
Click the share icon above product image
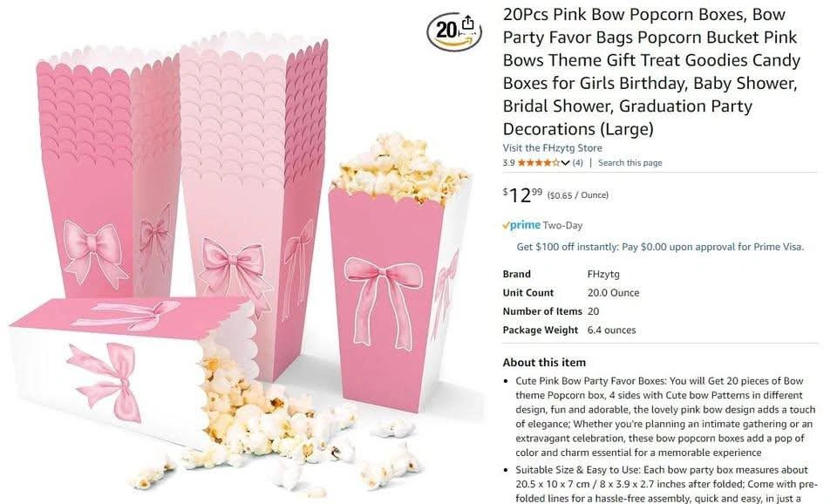(x=467, y=23)
